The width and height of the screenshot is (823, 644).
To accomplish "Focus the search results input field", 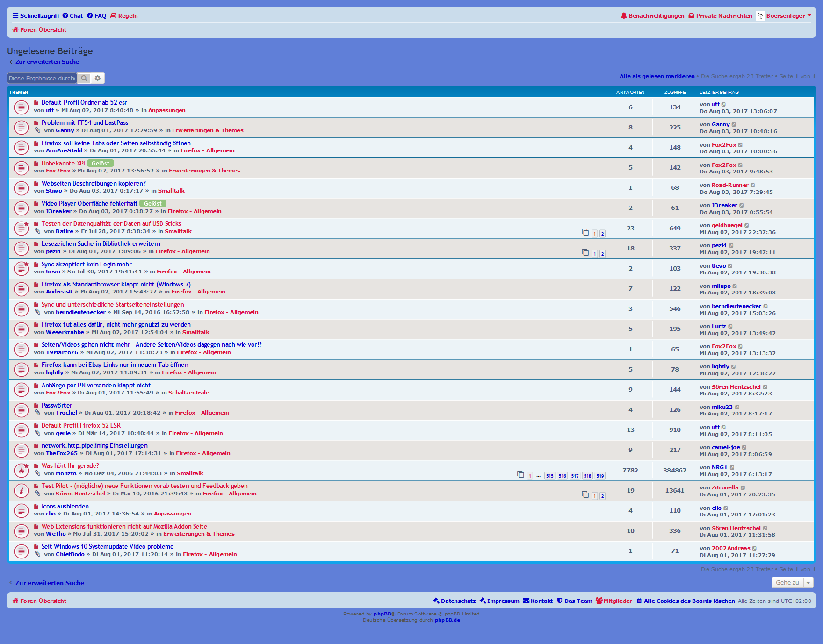I will coord(42,78).
